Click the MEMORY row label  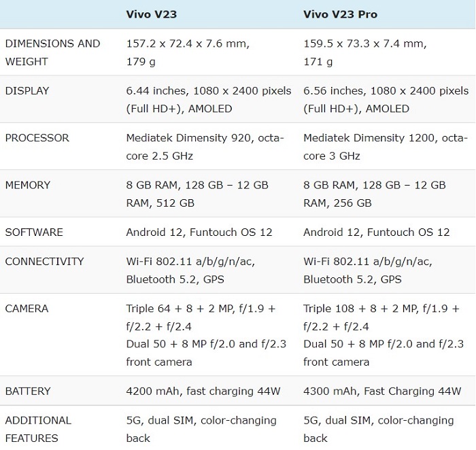point(29,185)
